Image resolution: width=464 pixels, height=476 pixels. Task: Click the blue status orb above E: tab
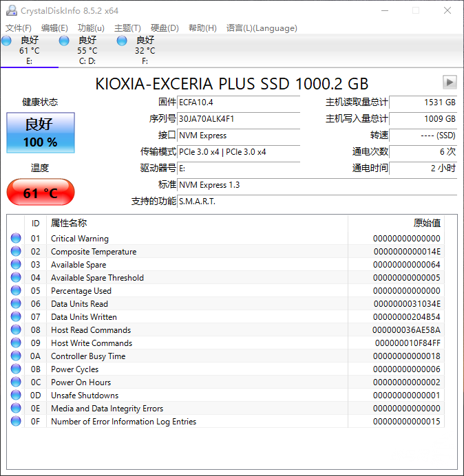(x=6, y=41)
